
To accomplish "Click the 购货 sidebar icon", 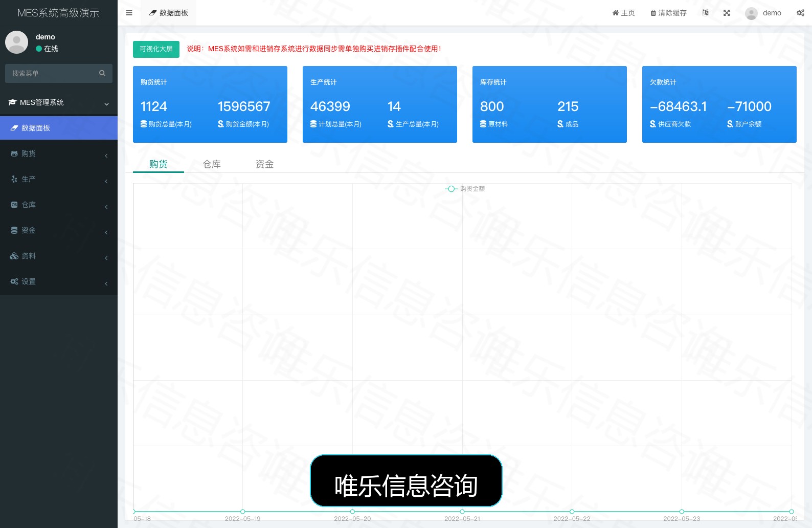I will click(x=14, y=153).
